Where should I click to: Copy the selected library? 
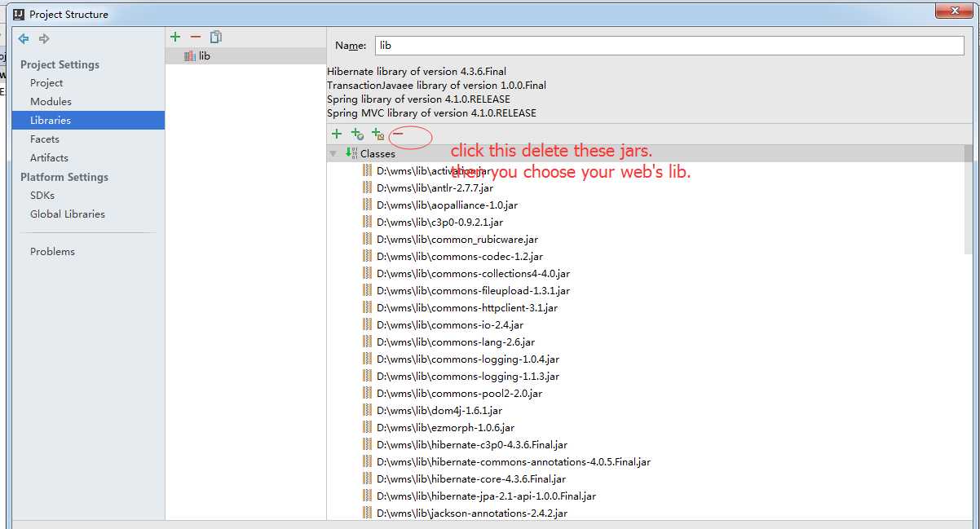[216, 37]
